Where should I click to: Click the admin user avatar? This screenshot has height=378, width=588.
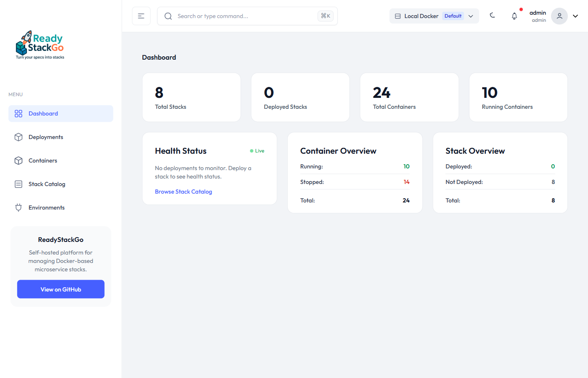(559, 16)
